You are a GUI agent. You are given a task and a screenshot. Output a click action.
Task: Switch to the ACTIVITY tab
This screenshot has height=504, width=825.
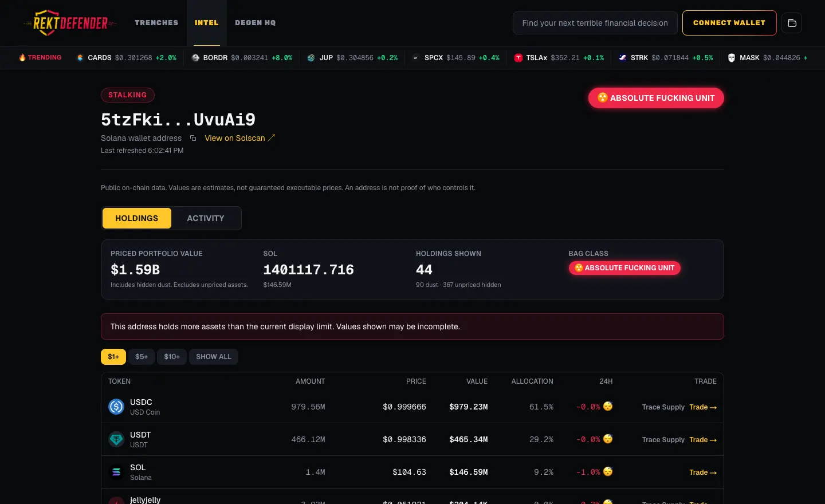tap(206, 218)
